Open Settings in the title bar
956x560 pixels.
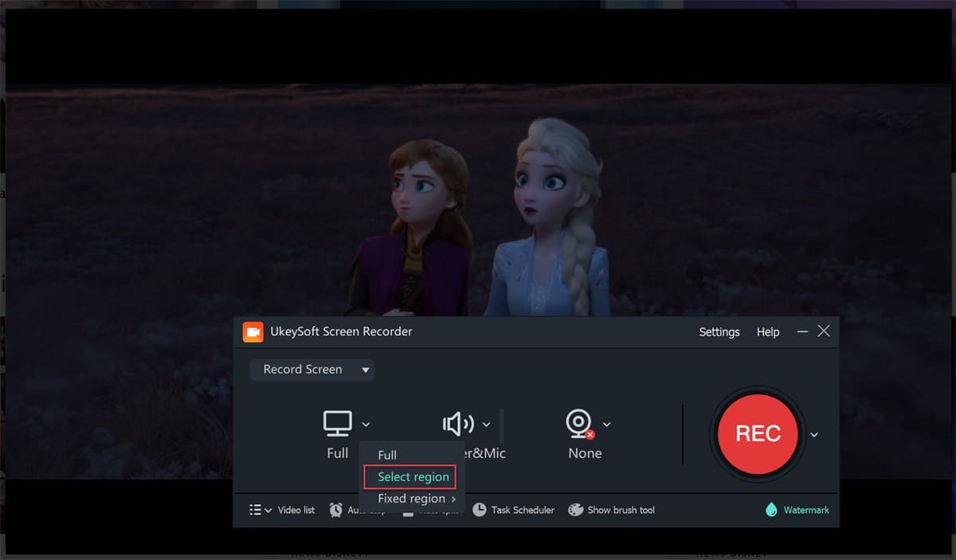coord(719,332)
